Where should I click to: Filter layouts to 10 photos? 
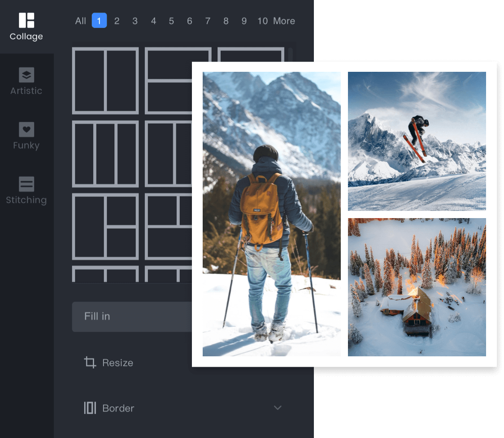[x=263, y=21]
